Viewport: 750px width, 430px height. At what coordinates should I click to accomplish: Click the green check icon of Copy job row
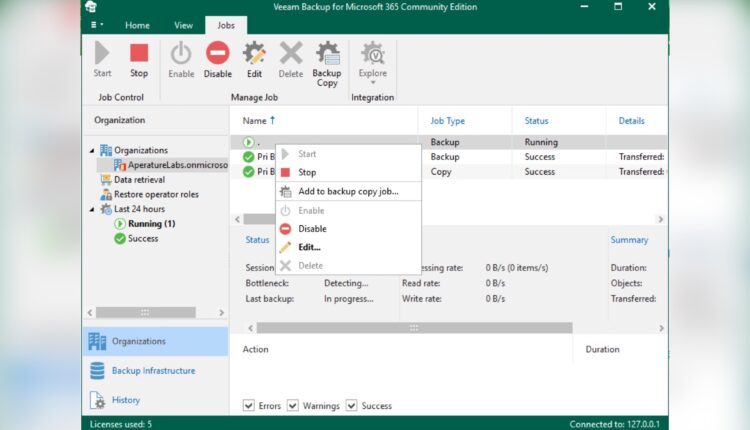point(248,172)
